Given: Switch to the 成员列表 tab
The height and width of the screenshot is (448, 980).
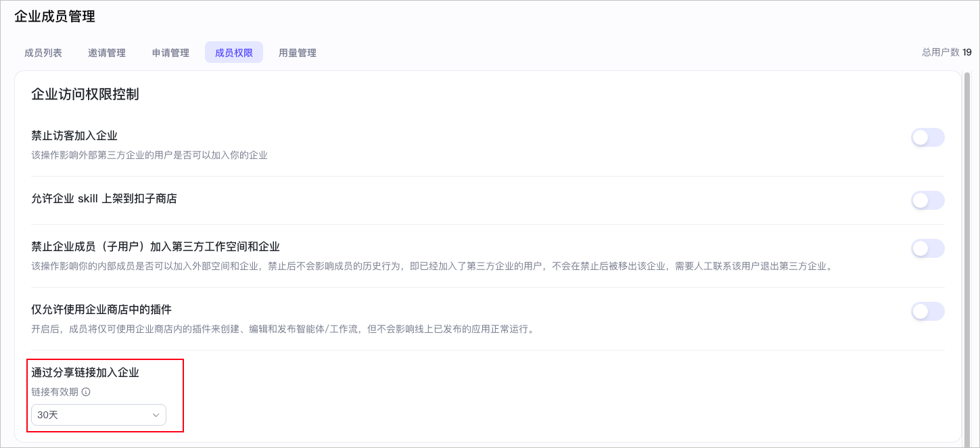Looking at the screenshot, I should point(43,53).
